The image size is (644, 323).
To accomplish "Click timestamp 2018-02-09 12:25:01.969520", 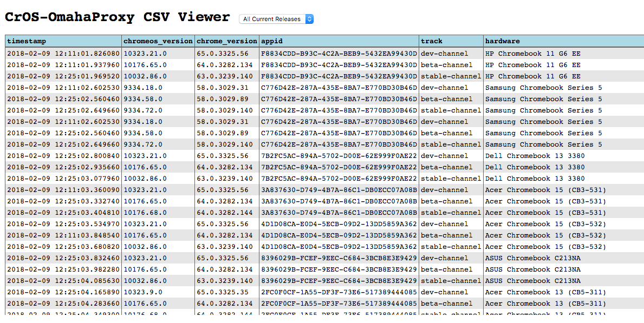I will pyautogui.click(x=64, y=76).
